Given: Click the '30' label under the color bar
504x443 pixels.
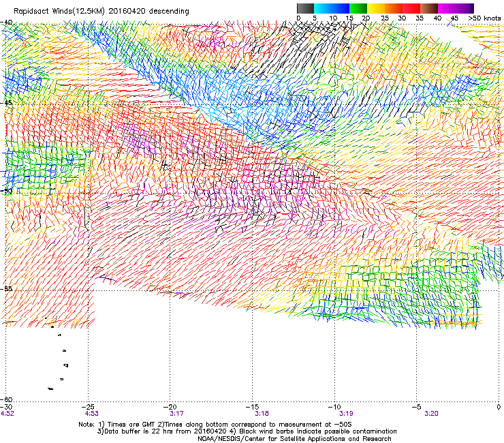Looking at the screenshot, I should point(402,18).
